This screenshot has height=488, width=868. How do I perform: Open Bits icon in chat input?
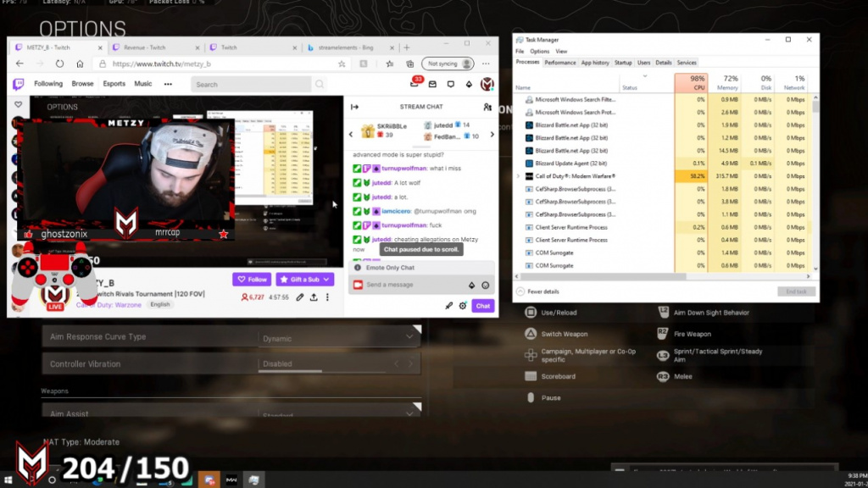[471, 285]
